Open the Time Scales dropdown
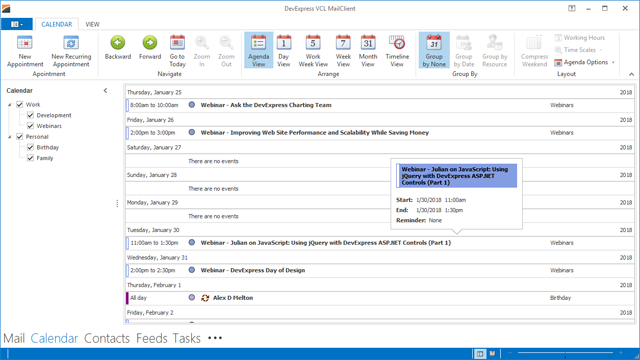 click(x=579, y=50)
